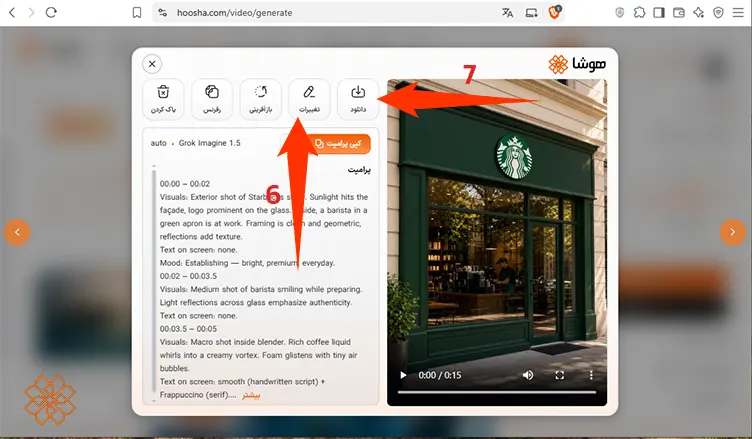
Task: Open the Brave wallet icon
Action: [x=679, y=12]
